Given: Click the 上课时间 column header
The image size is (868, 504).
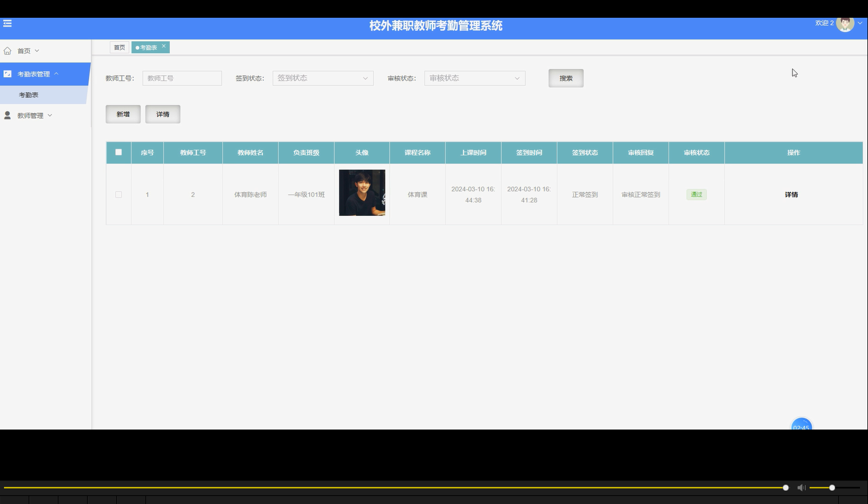Looking at the screenshot, I should click(x=474, y=153).
